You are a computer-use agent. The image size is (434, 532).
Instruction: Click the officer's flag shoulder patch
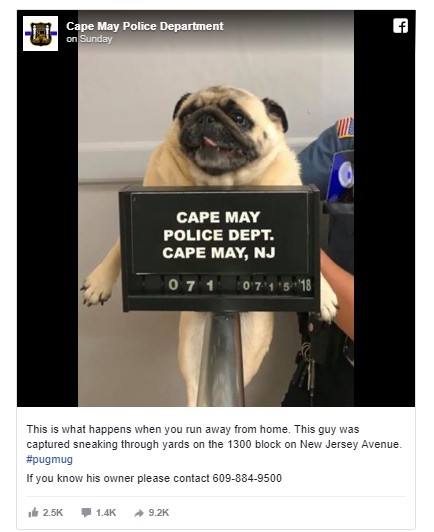pyautogui.click(x=345, y=128)
